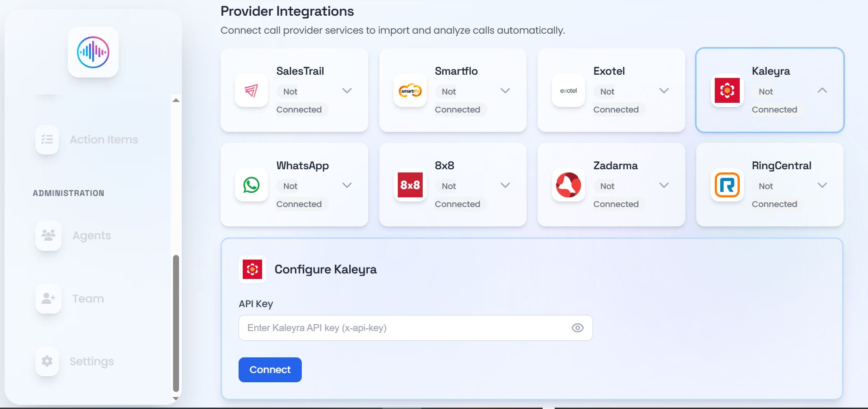
Task: Expand the RingCentral card chevron
Action: 822,185
